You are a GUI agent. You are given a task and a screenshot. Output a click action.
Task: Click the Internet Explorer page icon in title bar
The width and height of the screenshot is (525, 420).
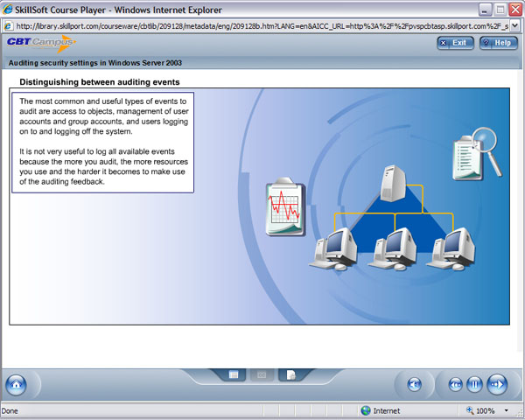(x=9, y=9)
